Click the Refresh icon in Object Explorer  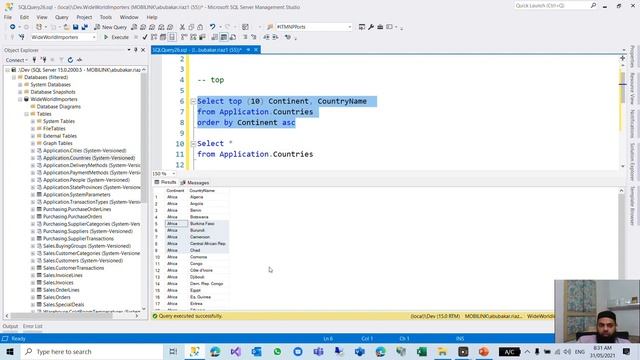(x=70, y=60)
